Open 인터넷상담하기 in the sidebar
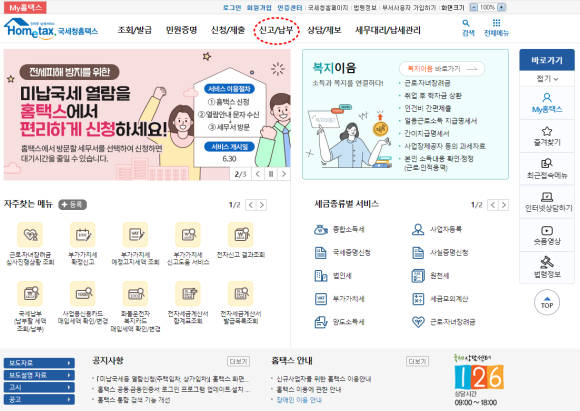Viewport: 580px width, 411px height. 547,202
